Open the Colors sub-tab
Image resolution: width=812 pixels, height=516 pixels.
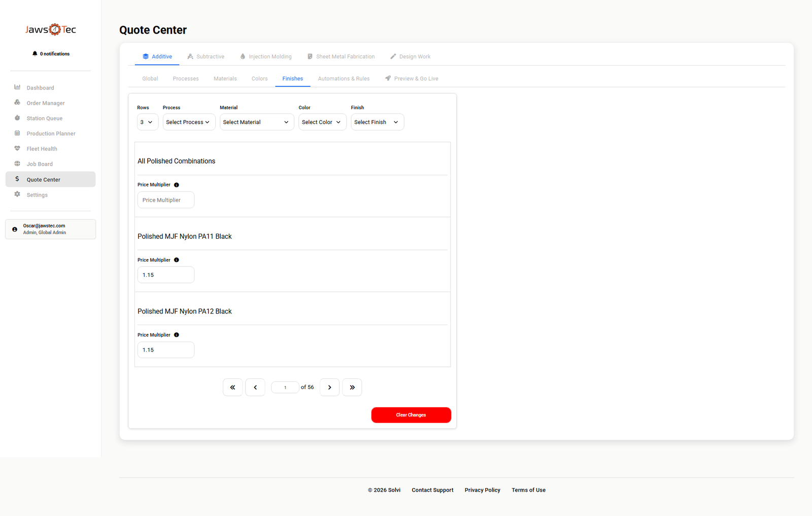(x=259, y=79)
